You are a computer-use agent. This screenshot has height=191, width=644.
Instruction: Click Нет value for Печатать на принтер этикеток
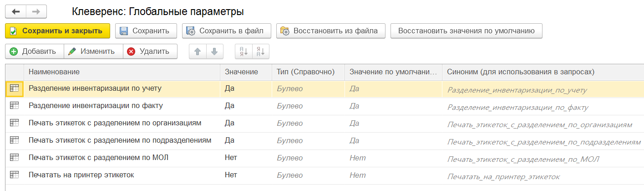click(231, 175)
